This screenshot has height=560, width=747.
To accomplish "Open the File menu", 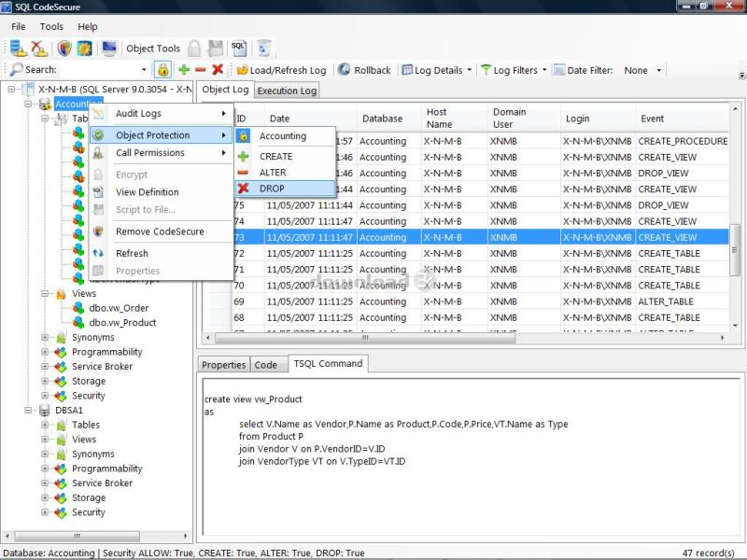I will (18, 27).
